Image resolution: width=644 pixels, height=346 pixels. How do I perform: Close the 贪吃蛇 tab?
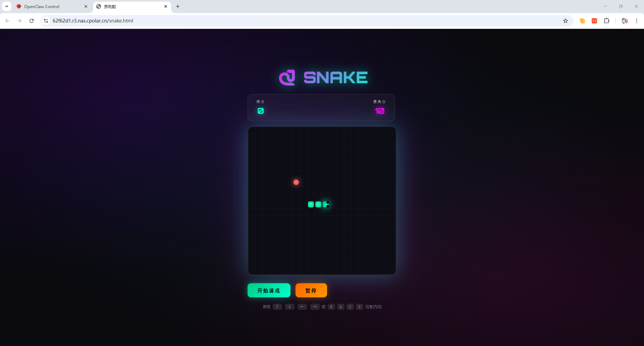(166, 6)
